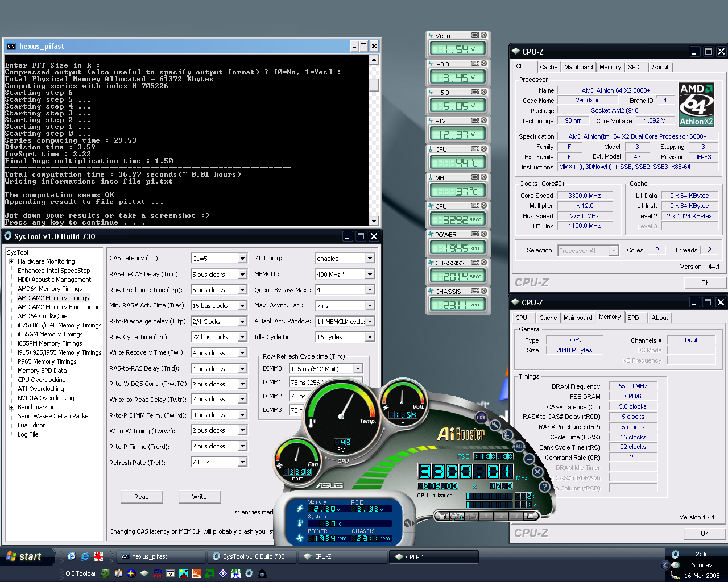The width and height of the screenshot is (728, 582).
Task: Click Read button in SysTool
Action: click(142, 497)
